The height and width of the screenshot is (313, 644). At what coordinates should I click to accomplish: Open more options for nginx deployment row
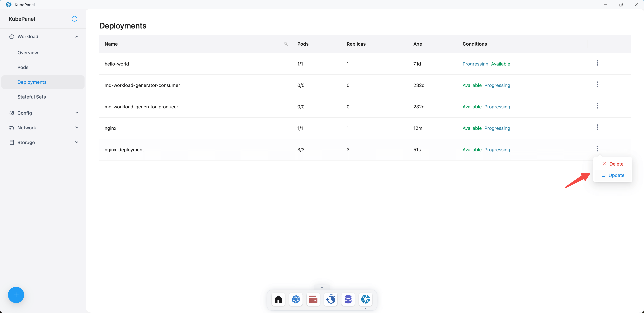[x=597, y=127]
